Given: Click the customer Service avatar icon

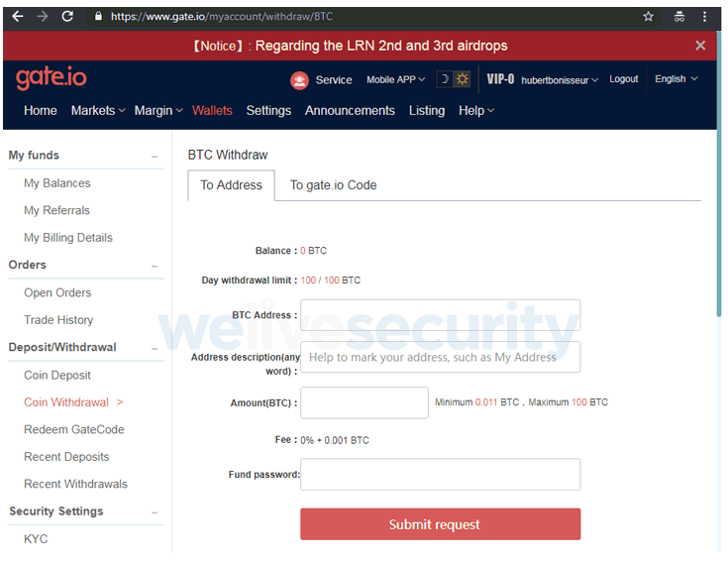Looking at the screenshot, I should [299, 80].
